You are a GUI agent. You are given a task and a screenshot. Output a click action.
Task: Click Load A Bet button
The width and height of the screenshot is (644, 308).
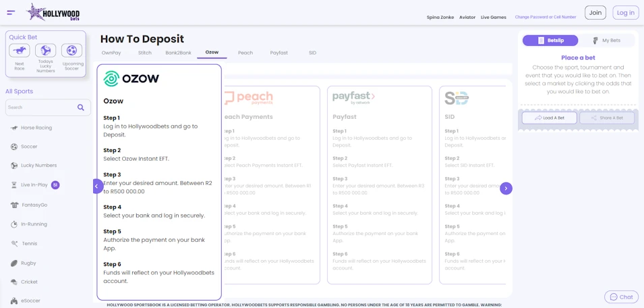click(550, 118)
